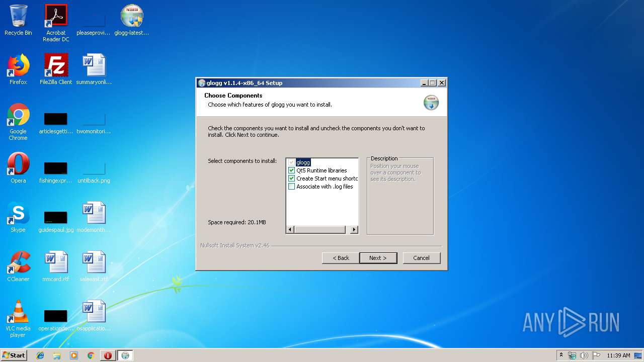Open Opera desktop shortcut
Image resolution: width=644 pixels, height=362 pixels.
click(18, 168)
